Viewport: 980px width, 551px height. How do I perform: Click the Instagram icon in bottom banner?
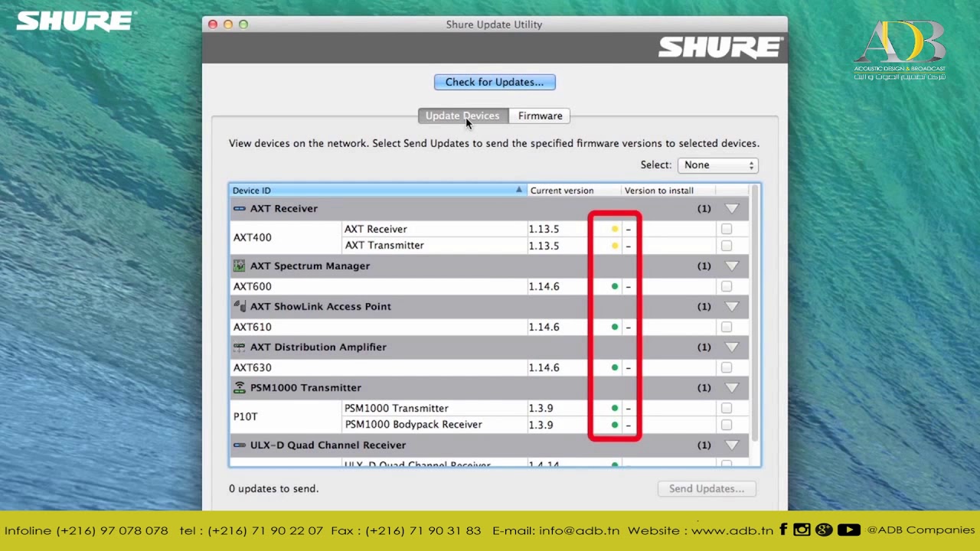[802, 530]
